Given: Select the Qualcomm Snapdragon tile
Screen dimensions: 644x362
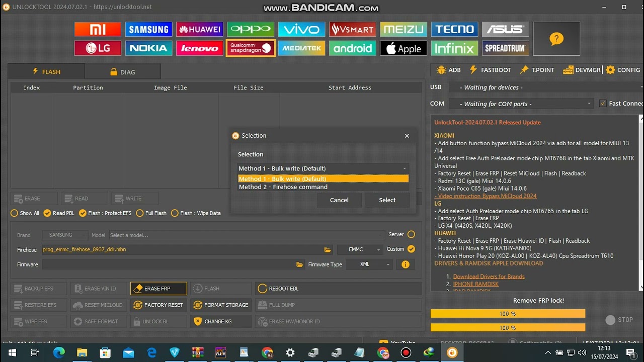Looking at the screenshot, I should coord(251,48).
